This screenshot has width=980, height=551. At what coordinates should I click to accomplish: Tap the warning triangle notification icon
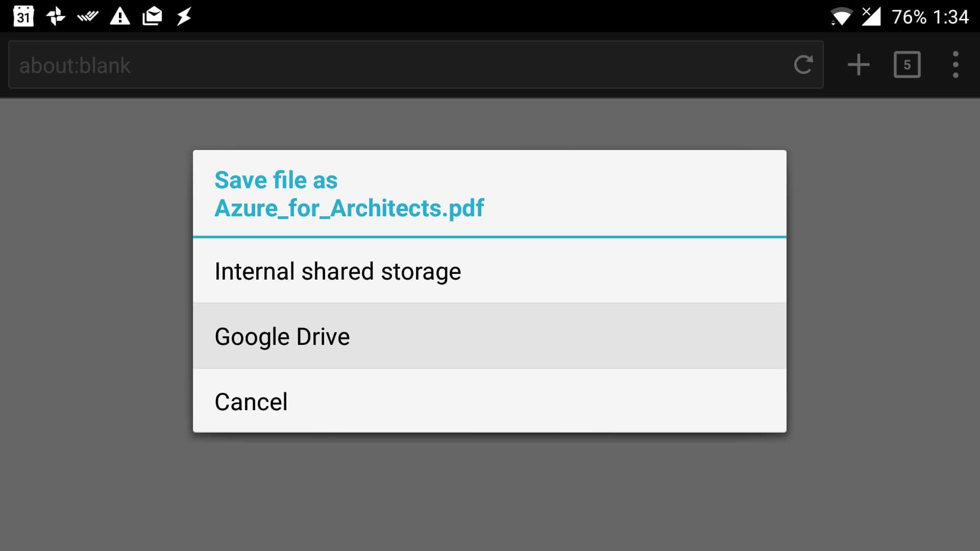point(120,16)
